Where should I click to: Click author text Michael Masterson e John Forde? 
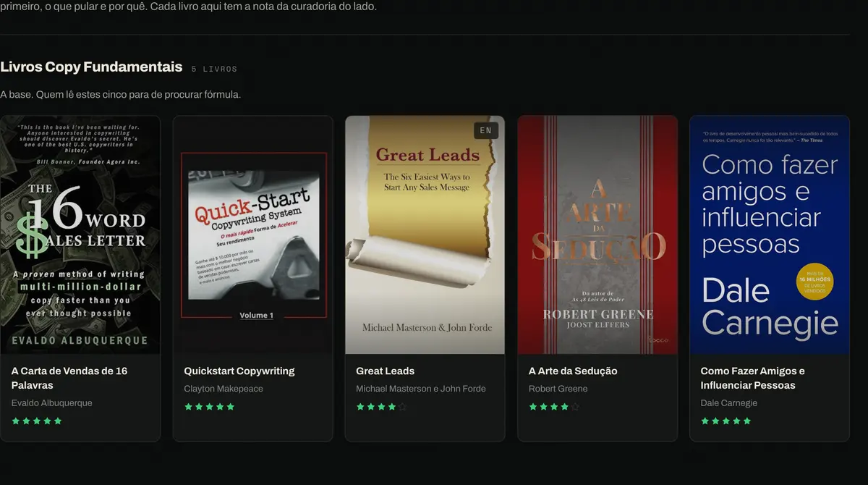(421, 389)
